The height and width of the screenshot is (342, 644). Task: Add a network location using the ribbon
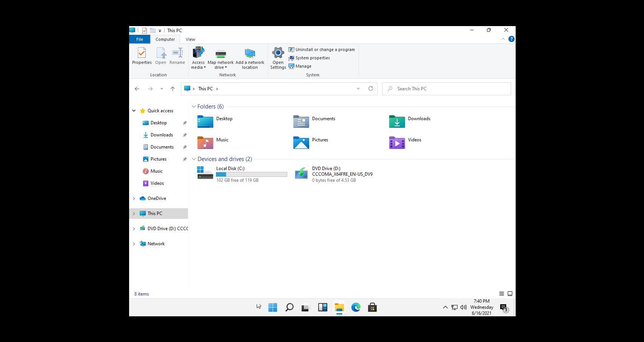pos(250,56)
